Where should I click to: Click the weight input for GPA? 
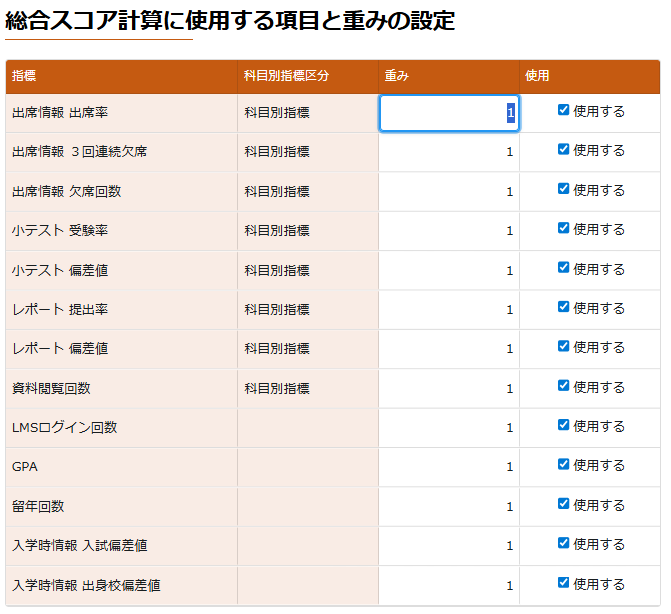(448, 467)
